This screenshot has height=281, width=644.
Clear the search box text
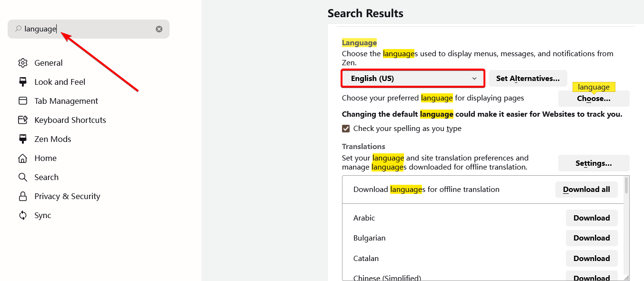coord(159,29)
